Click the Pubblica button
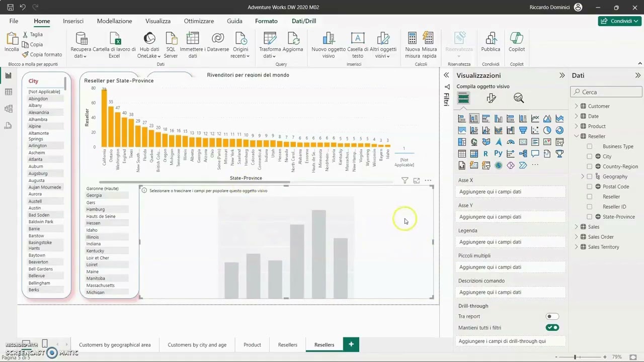Screen dimensions: 644x362 (x=491, y=43)
